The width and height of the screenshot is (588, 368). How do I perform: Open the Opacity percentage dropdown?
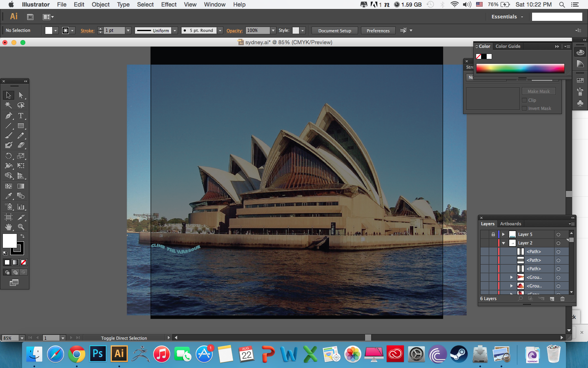point(273,31)
